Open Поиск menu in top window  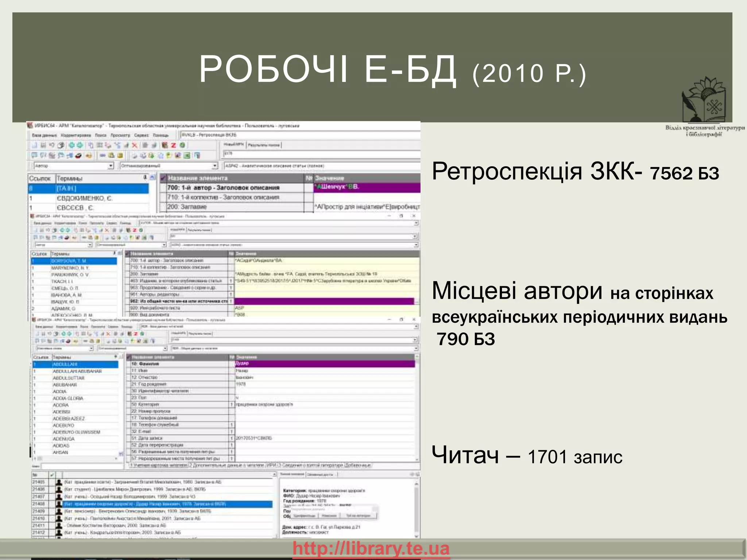click(100, 135)
